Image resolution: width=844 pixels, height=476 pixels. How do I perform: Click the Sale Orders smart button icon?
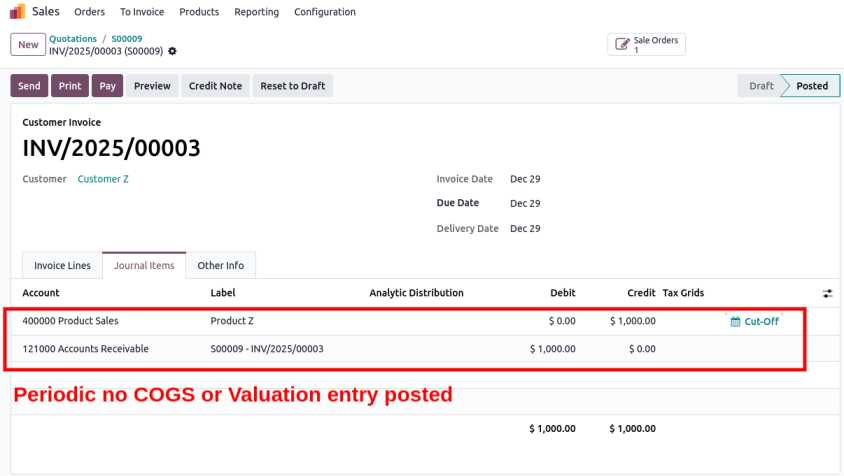click(622, 45)
